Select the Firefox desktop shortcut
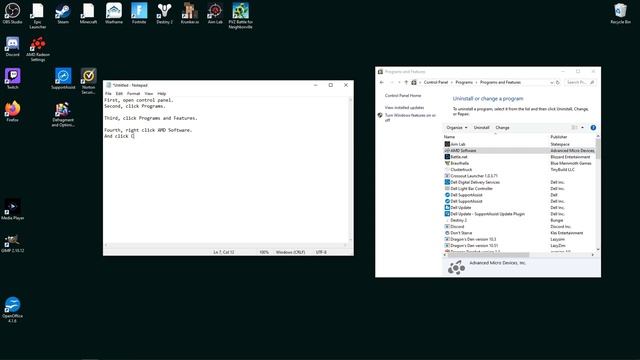 pos(12,111)
